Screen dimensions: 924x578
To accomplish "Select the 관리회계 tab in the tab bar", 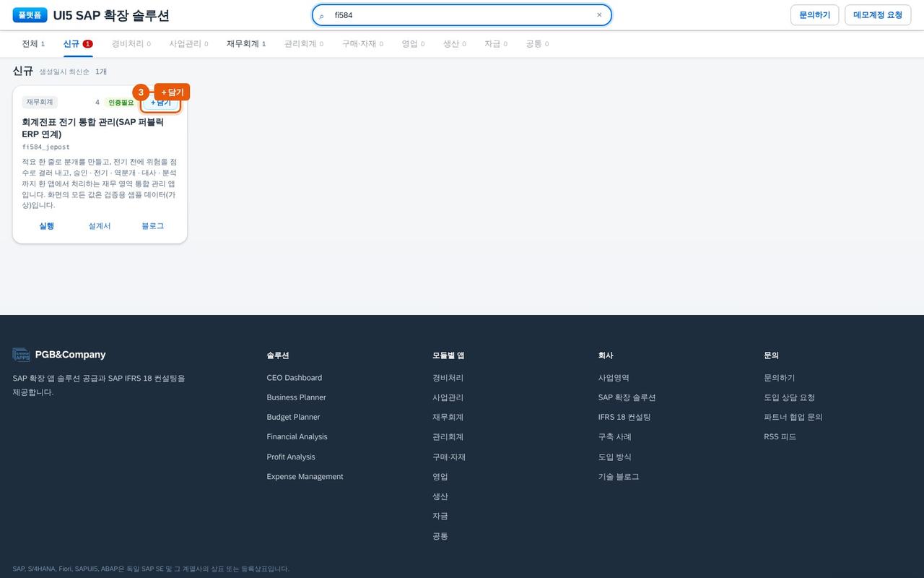I will click(304, 44).
